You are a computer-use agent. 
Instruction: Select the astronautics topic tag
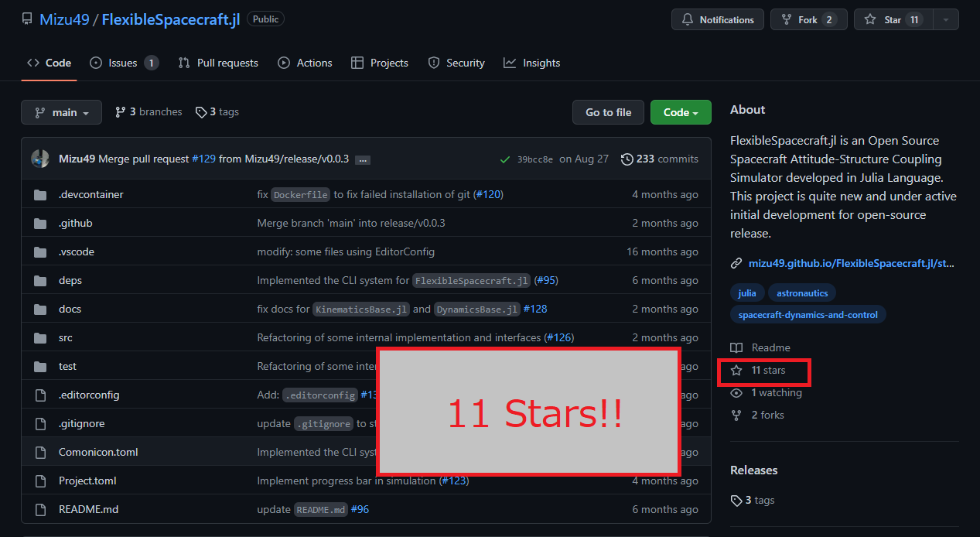(x=802, y=293)
